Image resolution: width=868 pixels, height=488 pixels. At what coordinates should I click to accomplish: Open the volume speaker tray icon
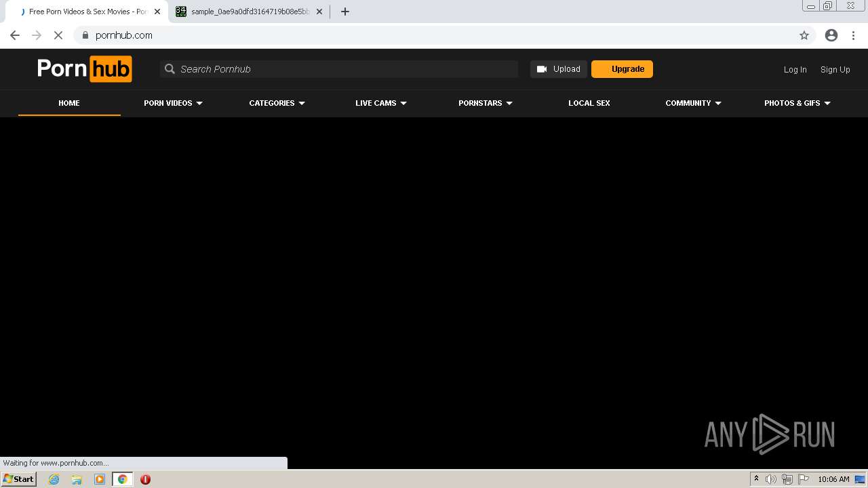point(771,479)
